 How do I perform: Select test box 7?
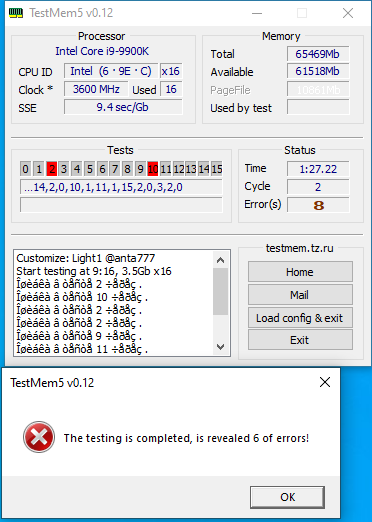[115, 169]
